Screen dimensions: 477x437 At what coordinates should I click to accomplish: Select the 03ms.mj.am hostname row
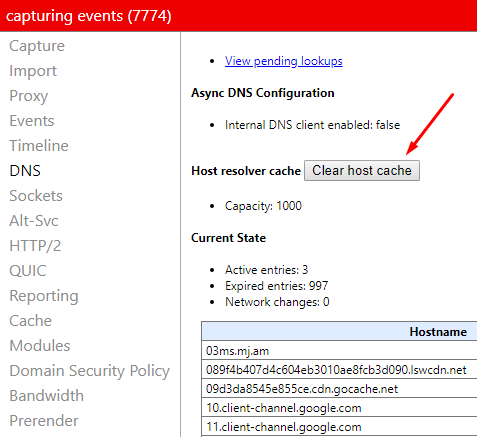339,351
